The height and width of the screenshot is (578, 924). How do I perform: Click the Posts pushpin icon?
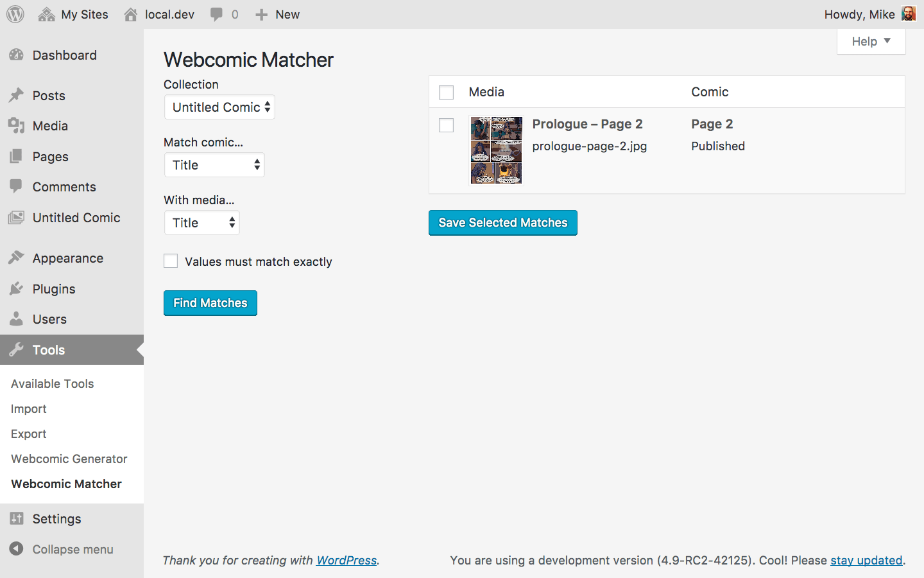pos(17,96)
